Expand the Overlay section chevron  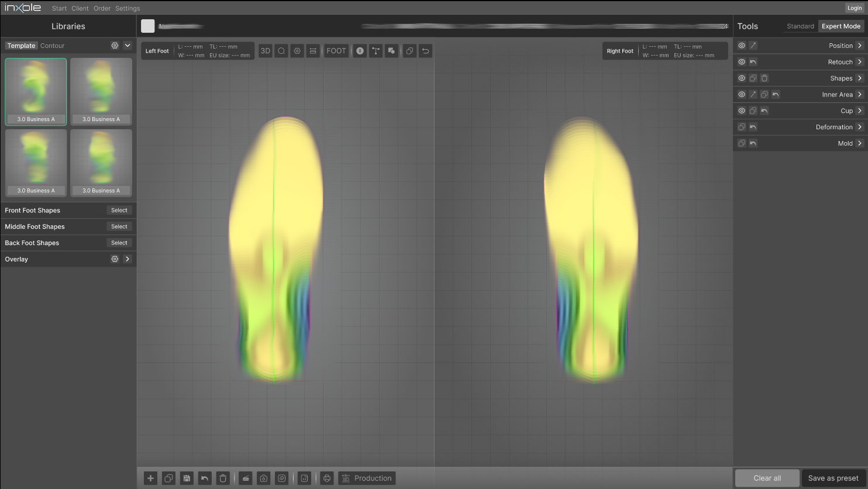[128, 259]
